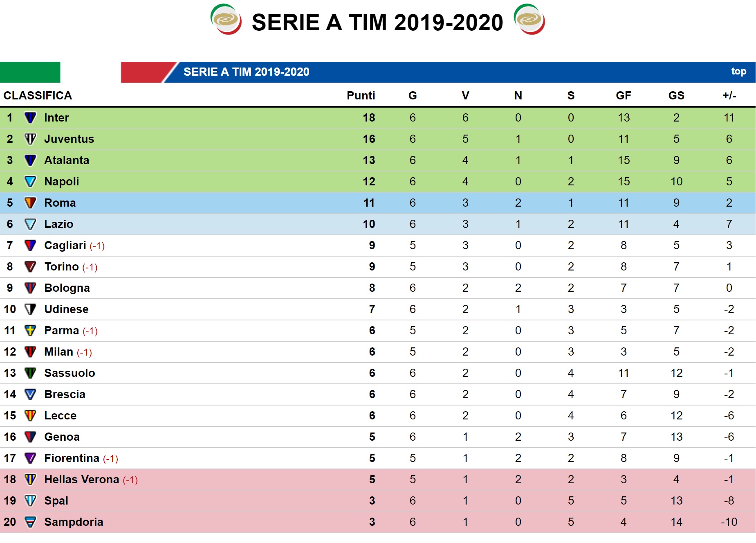Viewport: 756px width, 543px height.
Task: Click the Napoli light-blue shield icon
Action: click(30, 182)
